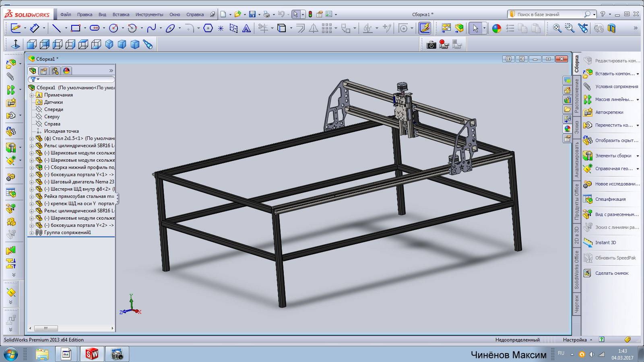Click the Mirror Entities tool
Viewport: 644px width, 362px height.
pyautogui.click(x=314, y=28)
